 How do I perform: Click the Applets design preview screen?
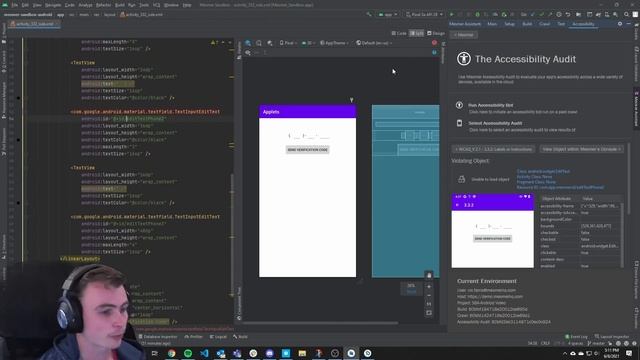point(307,191)
